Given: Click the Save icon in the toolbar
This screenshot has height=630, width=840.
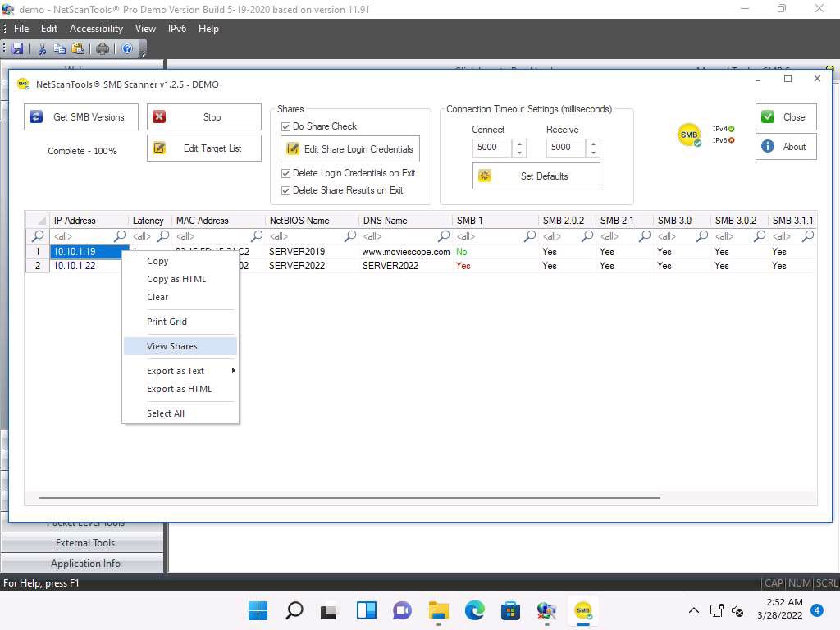Looking at the screenshot, I should [17, 49].
